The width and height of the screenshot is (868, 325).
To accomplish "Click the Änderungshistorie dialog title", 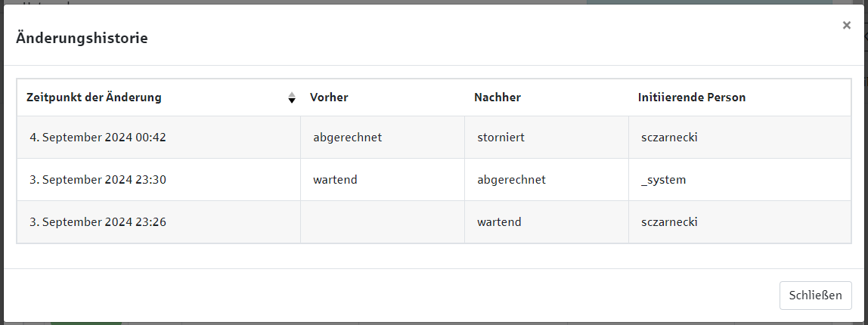I will (82, 38).
